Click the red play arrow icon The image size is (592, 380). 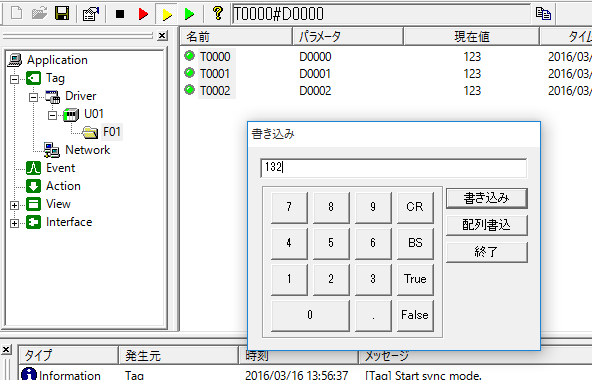click(x=143, y=14)
